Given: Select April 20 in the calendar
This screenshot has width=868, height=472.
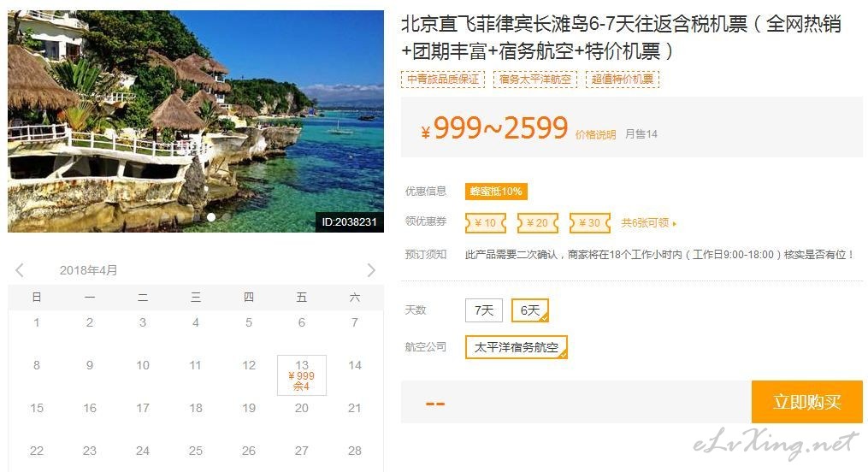Looking at the screenshot, I should click(302, 409).
